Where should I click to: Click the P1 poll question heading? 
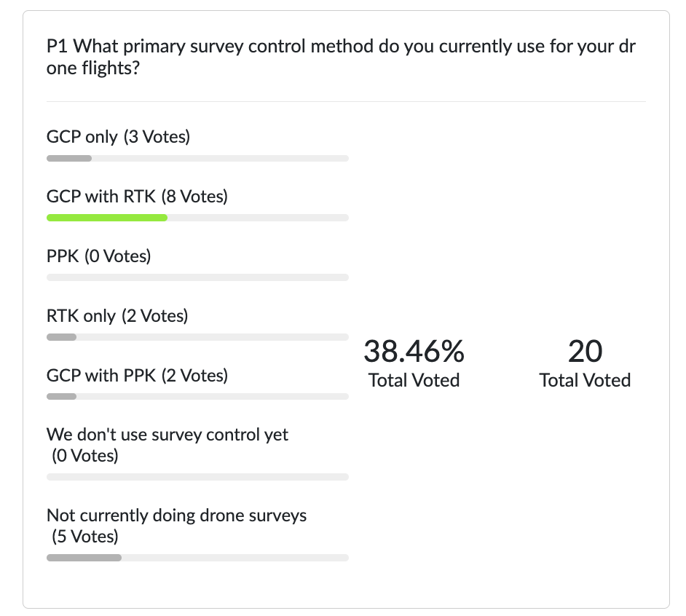pyautogui.click(x=341, y=59)
